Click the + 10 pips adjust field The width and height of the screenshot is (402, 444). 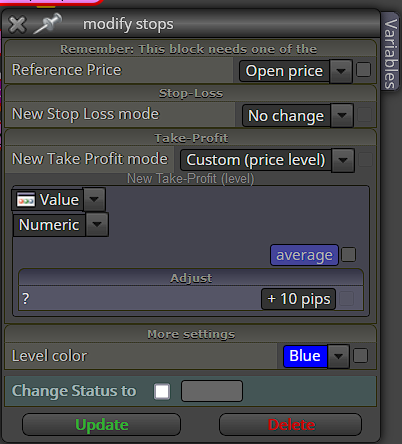[x=298, y=299]
